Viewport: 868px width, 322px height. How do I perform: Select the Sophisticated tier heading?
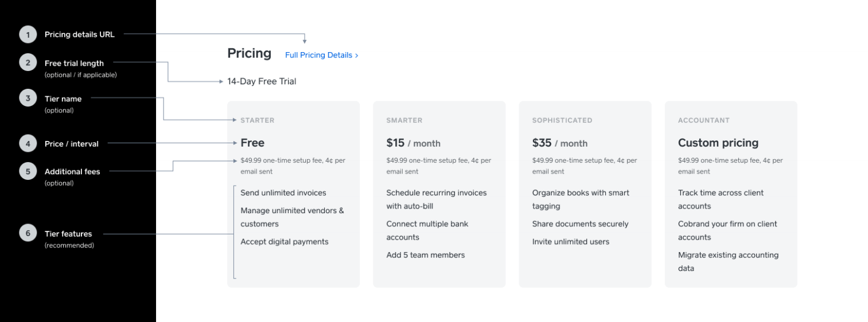click(562, 120)
